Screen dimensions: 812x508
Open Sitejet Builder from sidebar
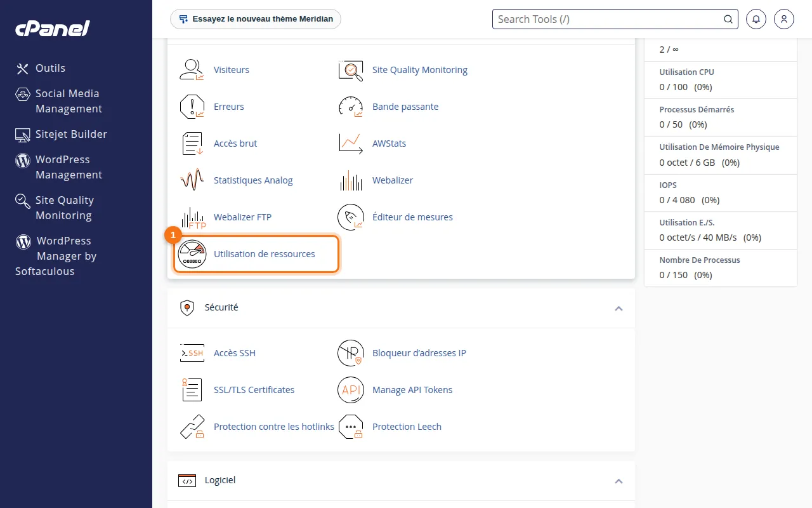[61, 135]
